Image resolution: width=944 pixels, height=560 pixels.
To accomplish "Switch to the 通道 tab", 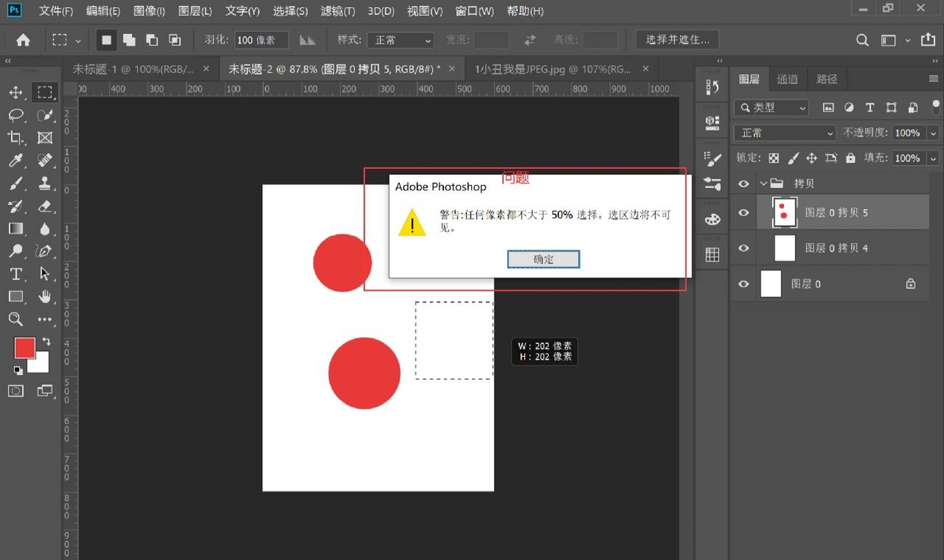I will click(x=787, y=79).
